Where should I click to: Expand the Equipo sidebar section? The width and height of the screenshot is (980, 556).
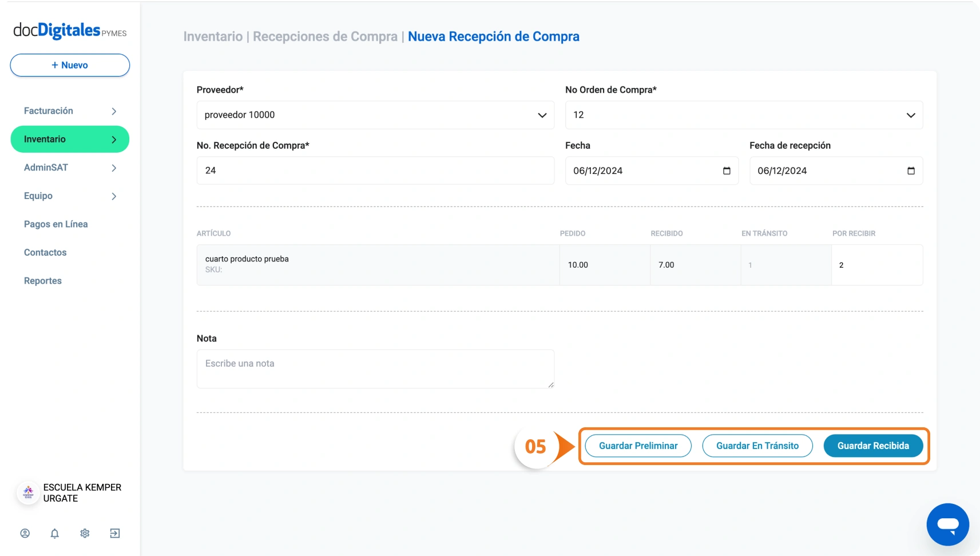[x=70, y=196]
